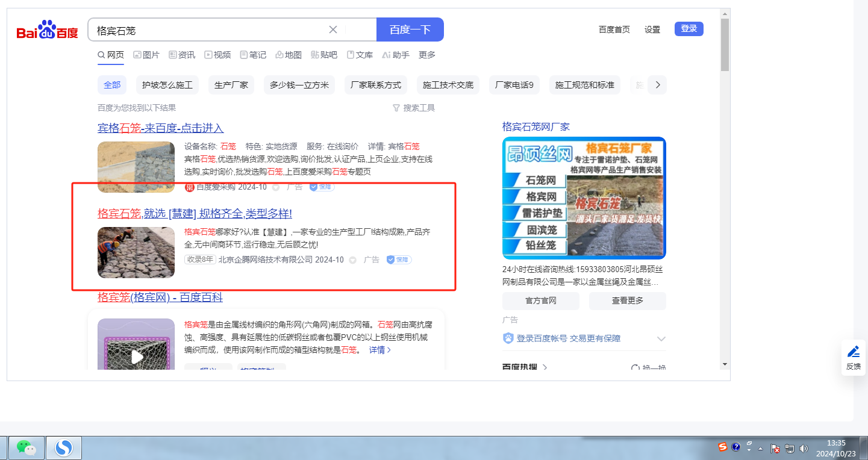The width and height of the screenshot is (868, 460).
Task: Select the 全部 filter chip
Action: (x=112, y=85)
